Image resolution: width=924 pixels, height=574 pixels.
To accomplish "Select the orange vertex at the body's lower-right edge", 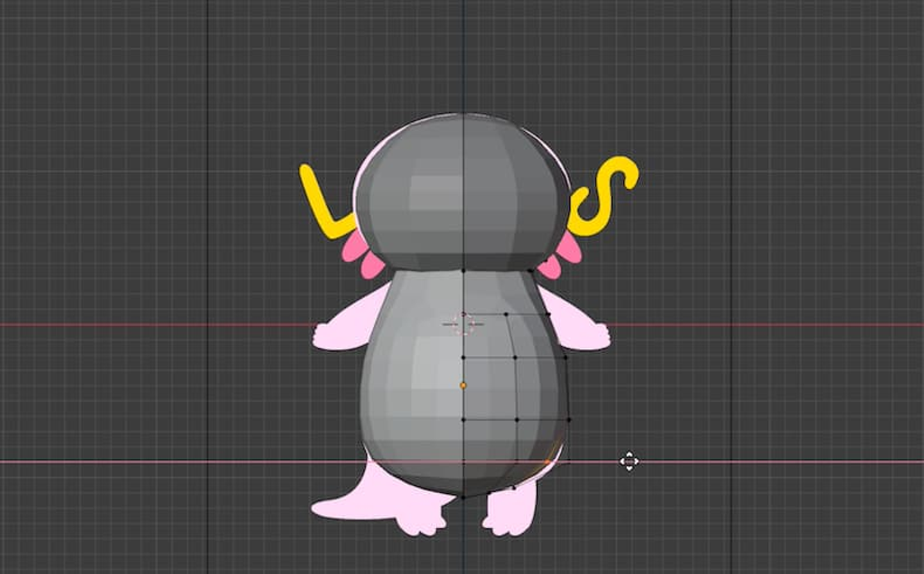I will 547,461.
